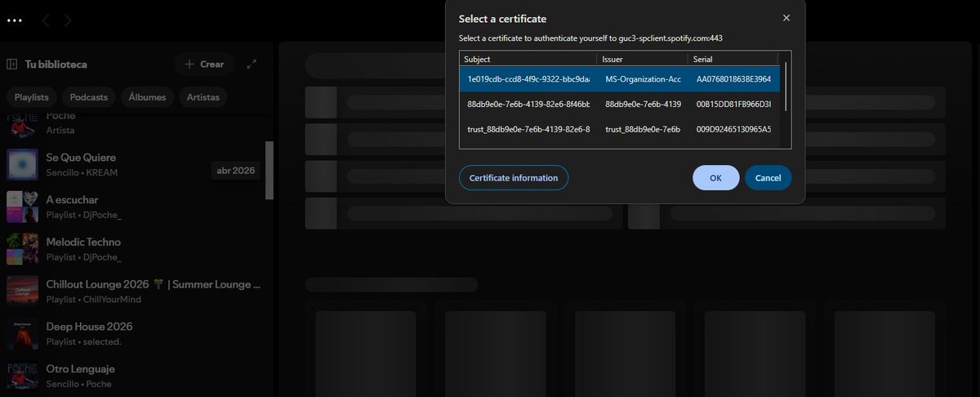
Task: Filter library by Playlists
Action: coord(32,96)
